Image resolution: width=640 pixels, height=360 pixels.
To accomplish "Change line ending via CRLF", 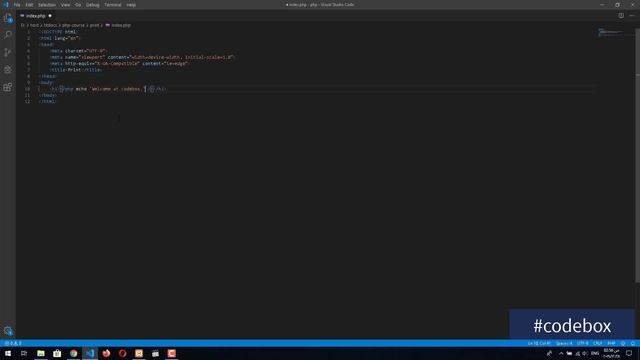I will [598, 343].
